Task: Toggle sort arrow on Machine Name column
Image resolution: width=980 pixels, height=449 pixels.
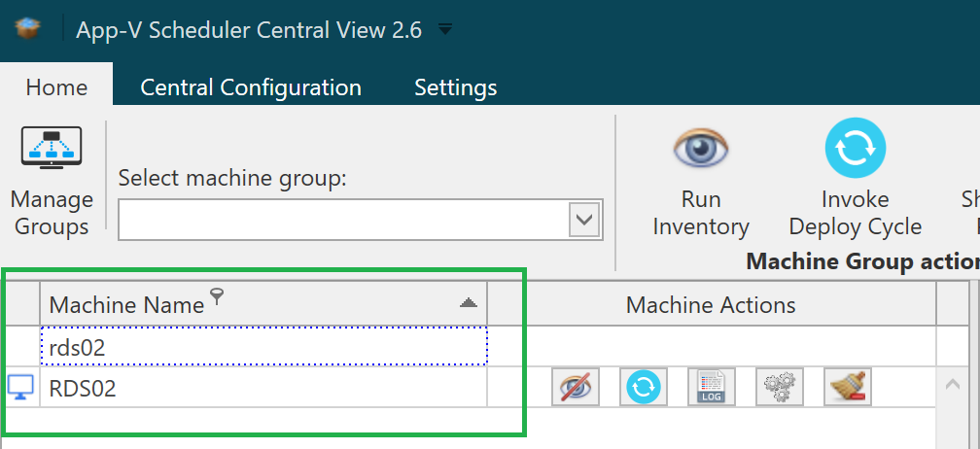Action: tap(469, 304)
